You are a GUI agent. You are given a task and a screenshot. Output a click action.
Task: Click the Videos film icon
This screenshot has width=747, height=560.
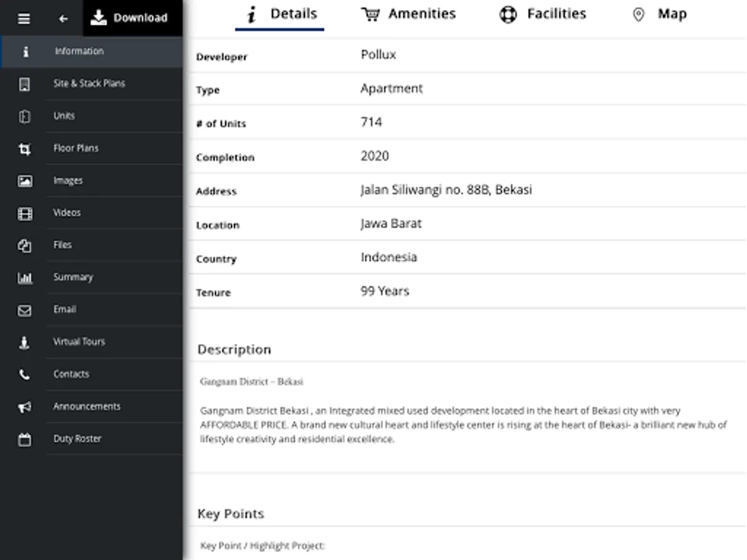coord(25,213)
